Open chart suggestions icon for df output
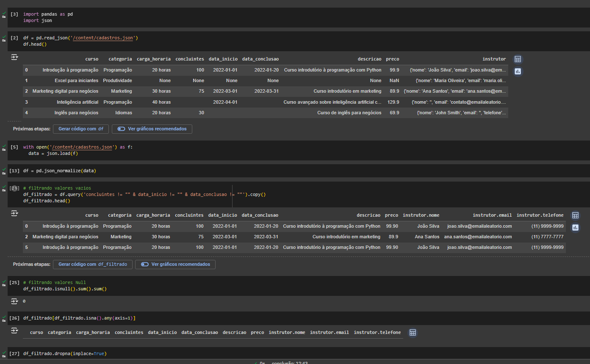The height and width of the screenshot is (364, 590). (x=518, y=71)
